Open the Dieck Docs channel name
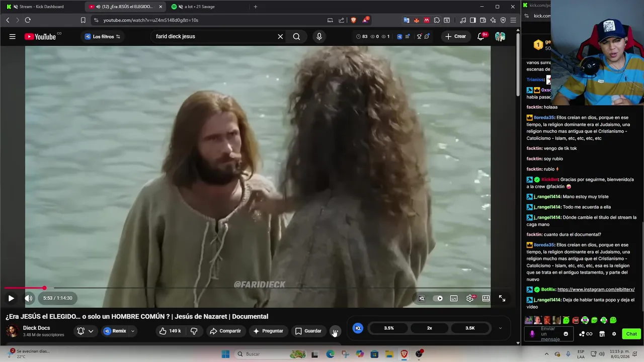Image resolution: width=644 pixels, height=362 pixels. coord(36,328)
